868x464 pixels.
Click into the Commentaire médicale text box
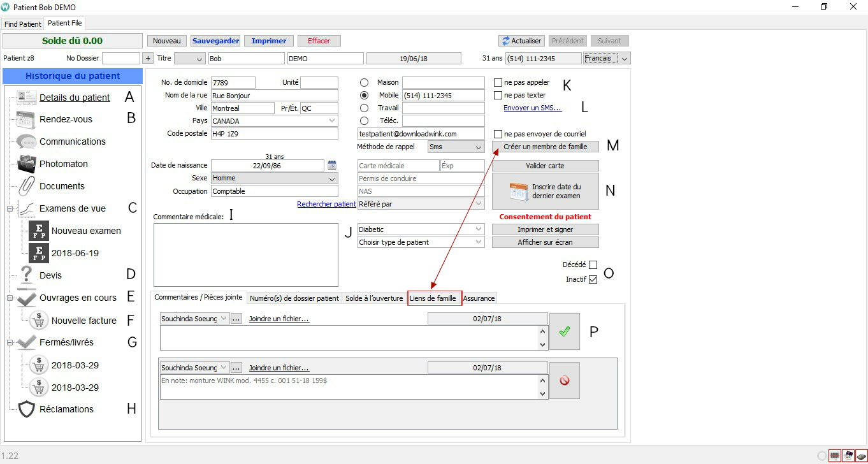click(245, 255)
